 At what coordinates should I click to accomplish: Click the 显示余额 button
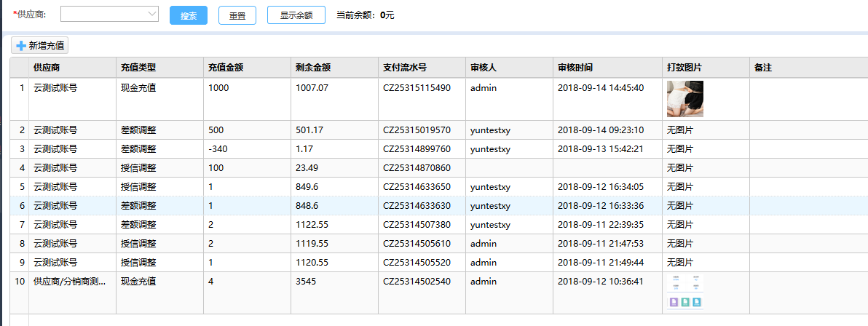pos(296,15)
